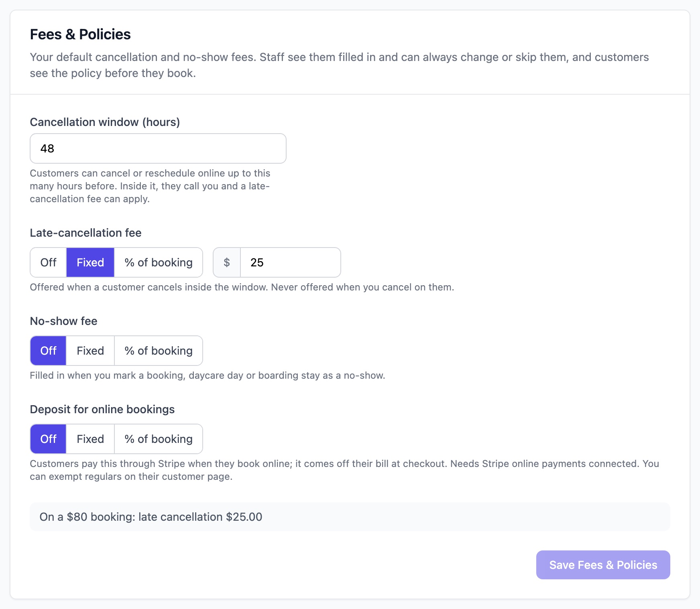Viewport: 700px width, 609px height.
Task: Select Off for online booking deposit
Action: click(x=48, y=439)
